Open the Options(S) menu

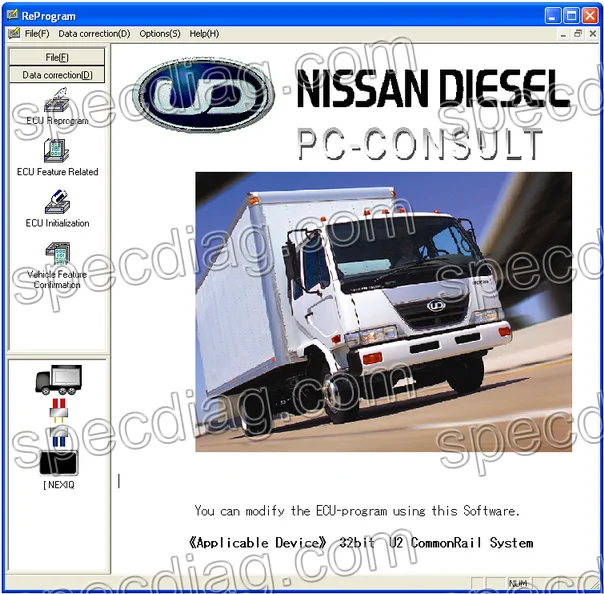click(x=160, y=34)
